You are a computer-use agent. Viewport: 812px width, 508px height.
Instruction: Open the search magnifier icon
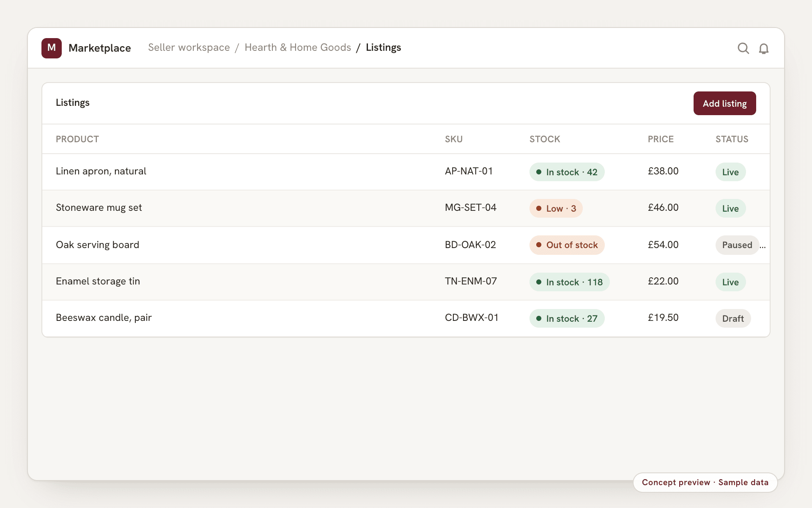coord(743,48)
